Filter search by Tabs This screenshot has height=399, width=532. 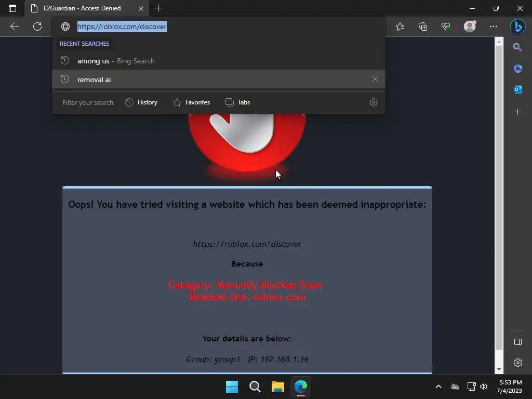coord(237,102)
